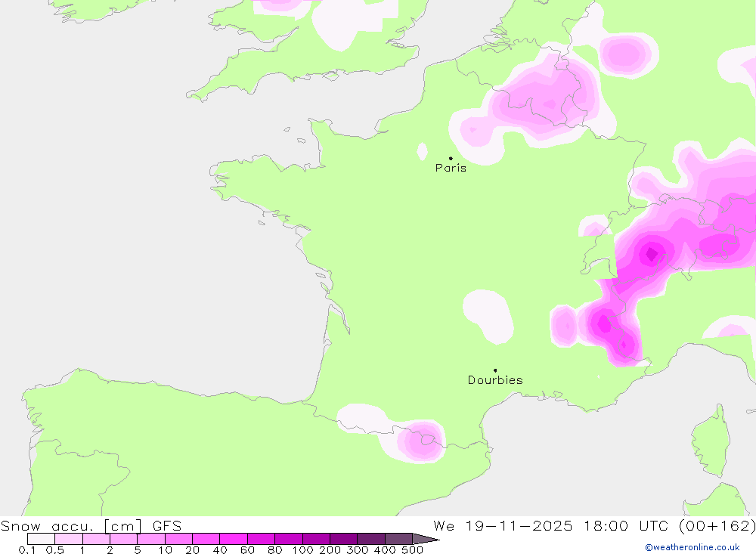Viewport: 756px width, 554px height.
Task: Click the '400' legend scale value
Action: (385, 550)
